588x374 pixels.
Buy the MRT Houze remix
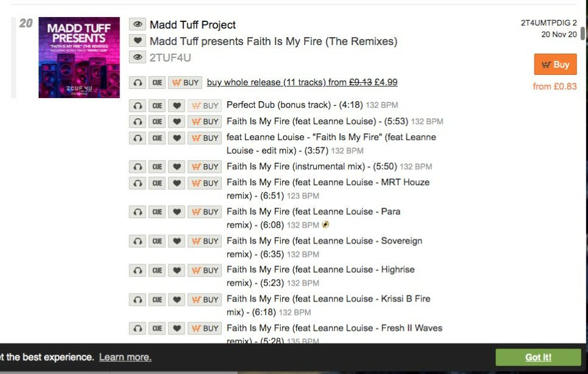point(205,183)
